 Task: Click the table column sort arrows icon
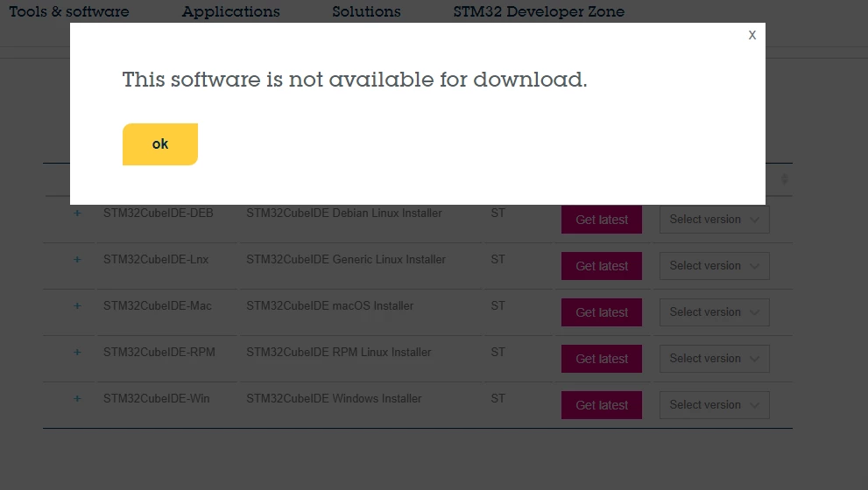785,179
